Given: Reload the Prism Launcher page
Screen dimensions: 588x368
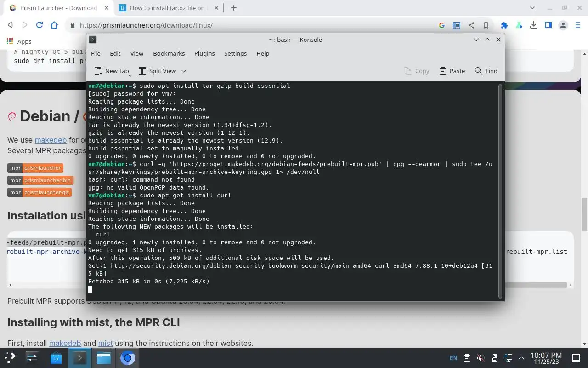Looking at the screenshot, I should (40, 25).
